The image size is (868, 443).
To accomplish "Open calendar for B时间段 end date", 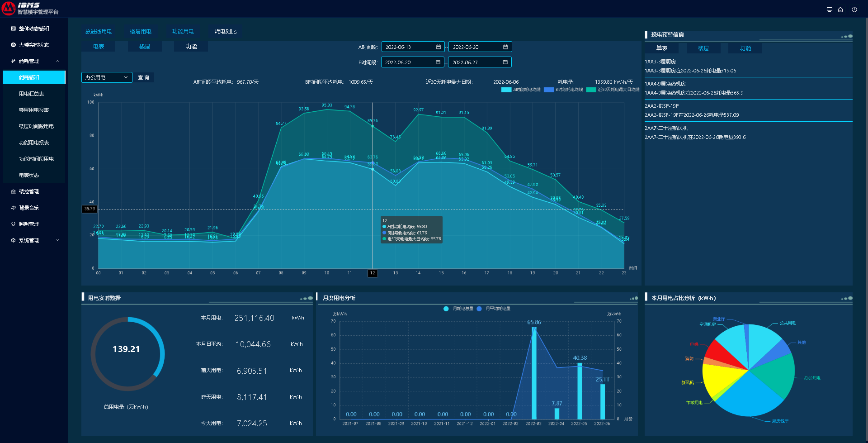I will [x=505, y=62].
